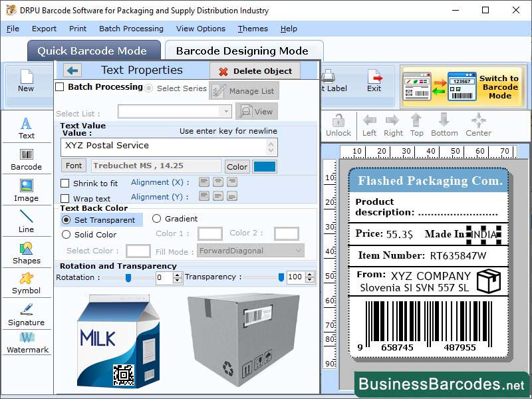Open the Select List dropdown
This screenshot has width=532, height=399.
[x=176, y=112]
